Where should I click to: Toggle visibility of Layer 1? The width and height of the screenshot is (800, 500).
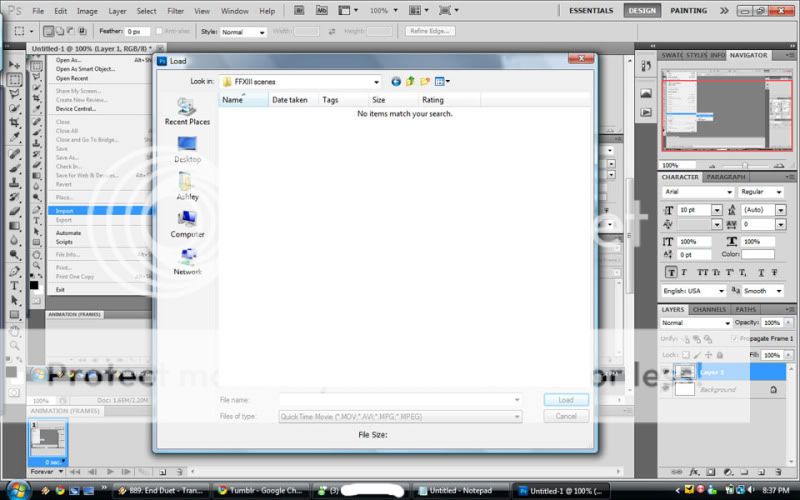[x=667, y=372]
